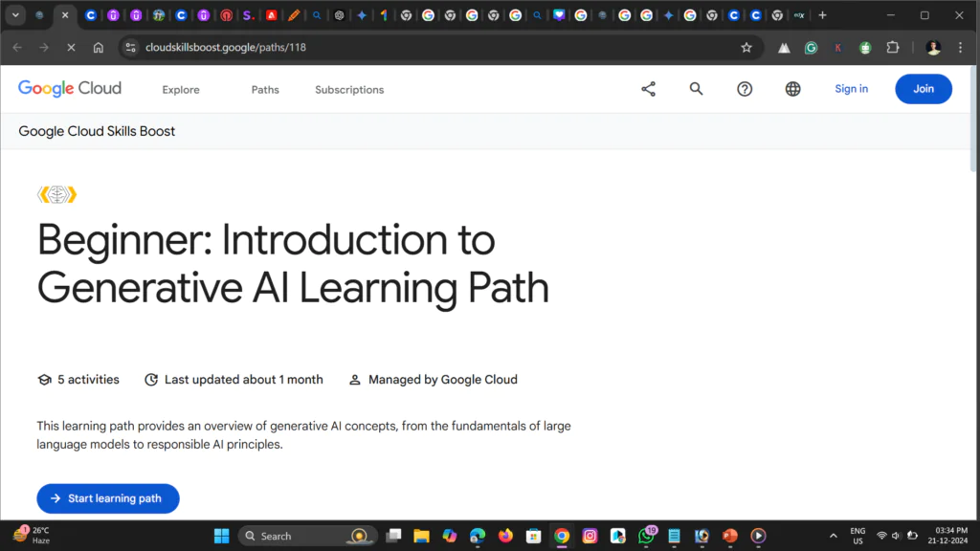Click the Google Cloud Skills Boost heading
Image resolution: width=980 pixels, height=551 pixels.
pos(97,131)
